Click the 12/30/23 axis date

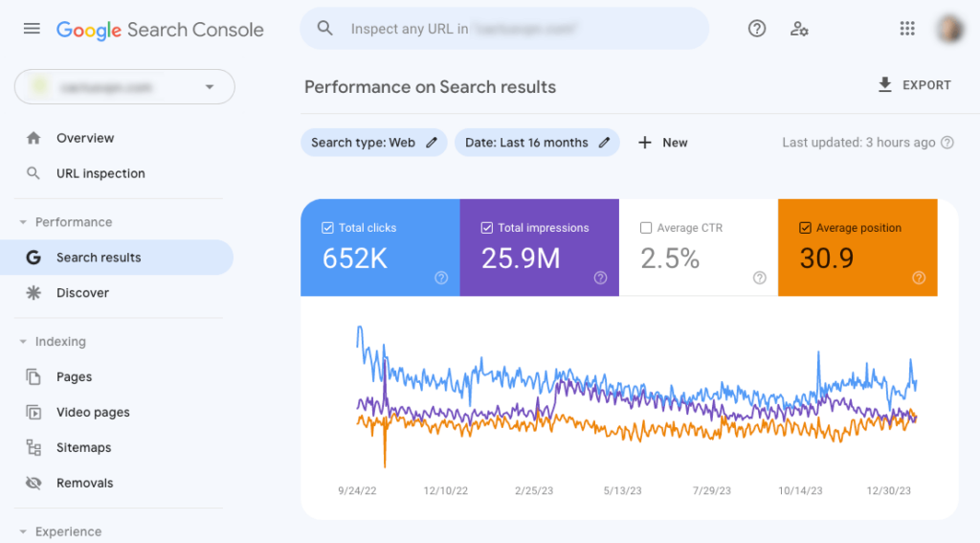click(889, 491)
